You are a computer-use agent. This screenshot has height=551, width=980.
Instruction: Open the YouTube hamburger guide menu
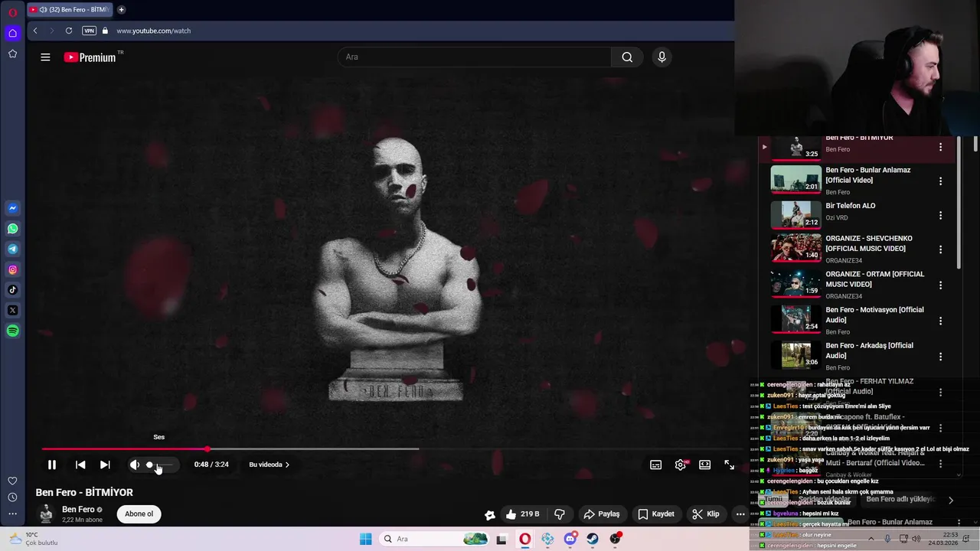(45, 57)
